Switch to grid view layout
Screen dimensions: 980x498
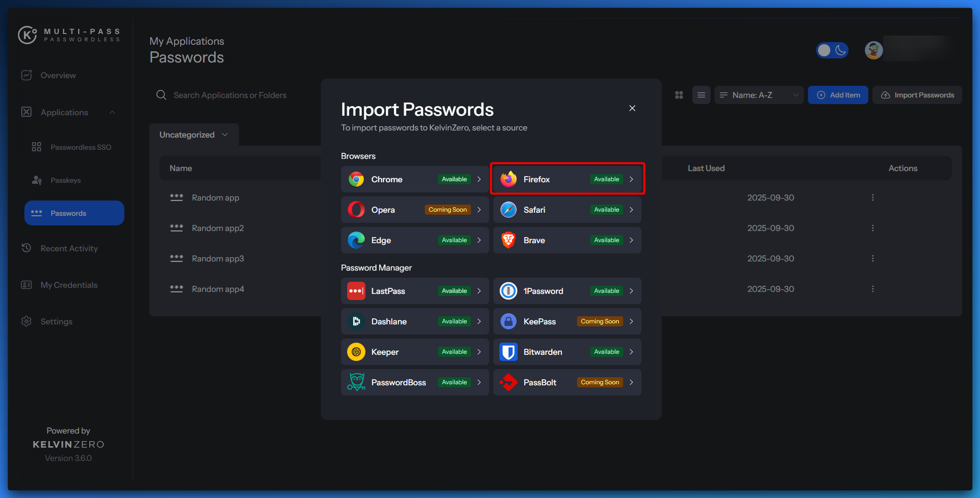(679, 95)
